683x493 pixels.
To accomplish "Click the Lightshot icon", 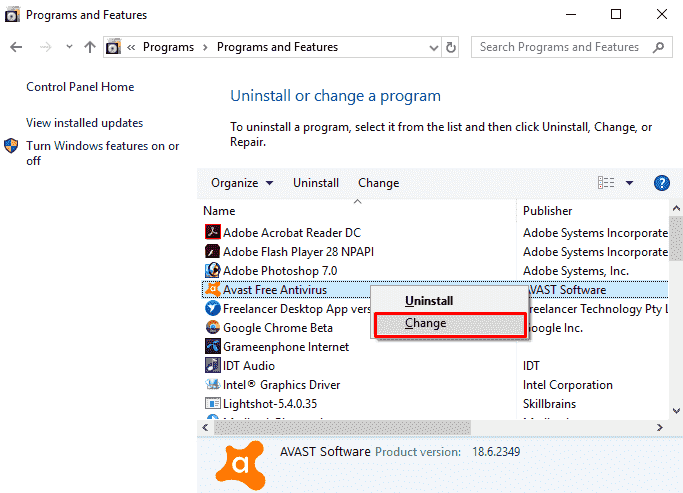I will [213, 403].
